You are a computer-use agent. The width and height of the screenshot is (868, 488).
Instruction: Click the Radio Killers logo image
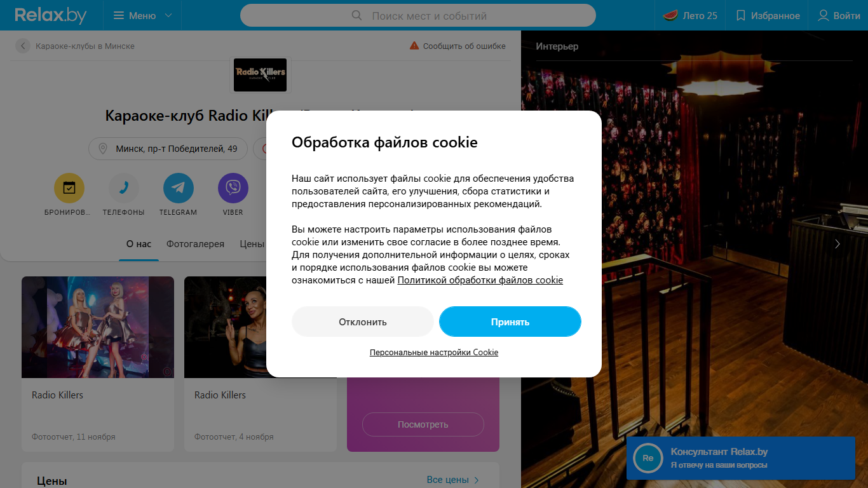click(x=260, y=75)
